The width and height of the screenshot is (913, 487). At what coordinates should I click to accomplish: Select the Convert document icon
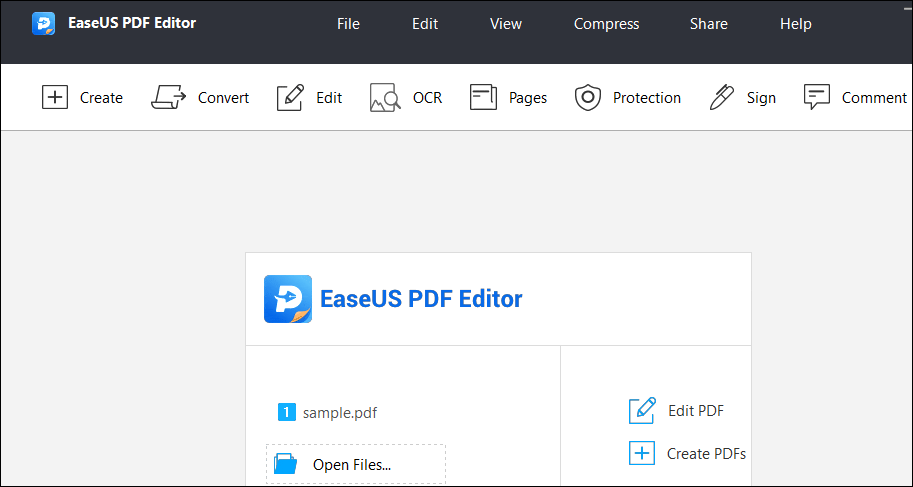[168, 97]
